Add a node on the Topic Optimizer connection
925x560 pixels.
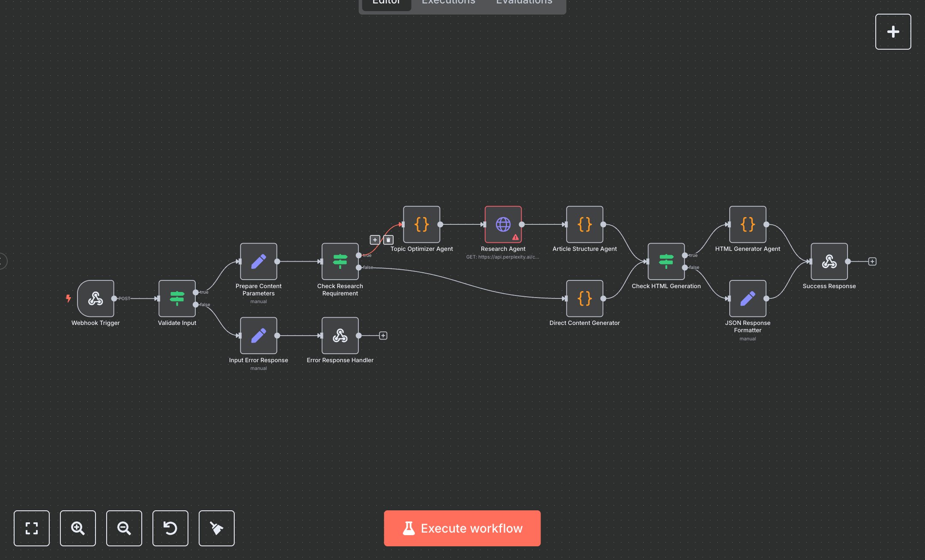[375, 240]
